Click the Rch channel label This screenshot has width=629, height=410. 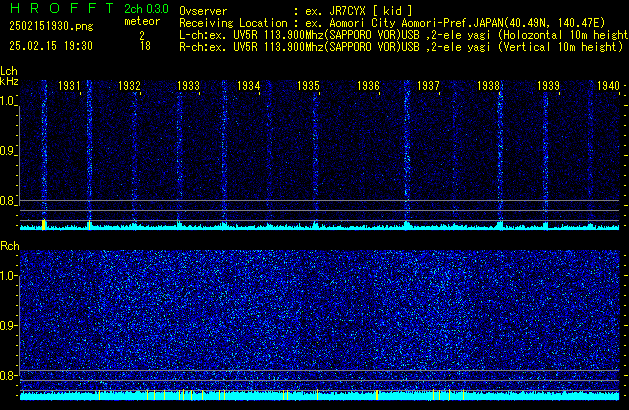click(x=10, y=246)
